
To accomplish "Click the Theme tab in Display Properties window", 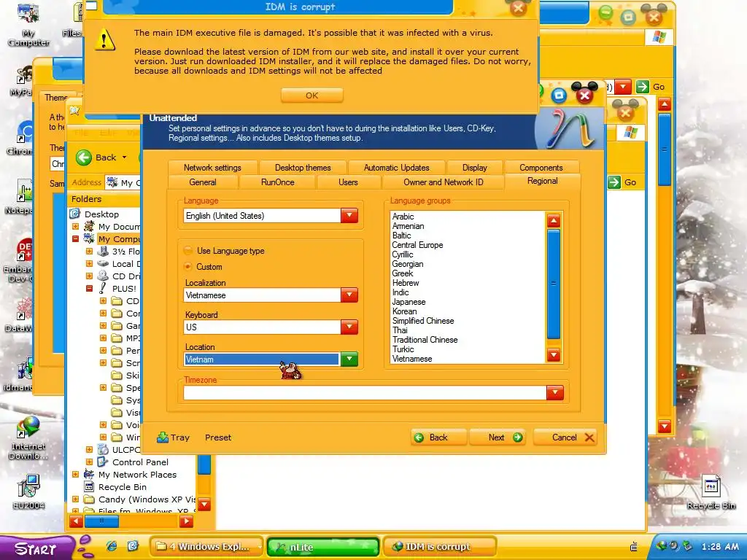I will (x=56, y=98).
